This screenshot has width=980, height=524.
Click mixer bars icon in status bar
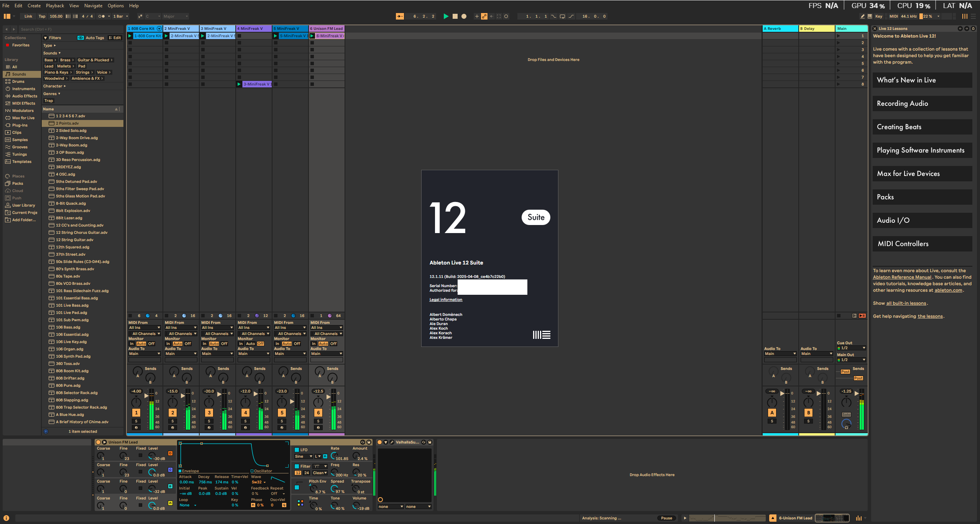click(859, 518)
